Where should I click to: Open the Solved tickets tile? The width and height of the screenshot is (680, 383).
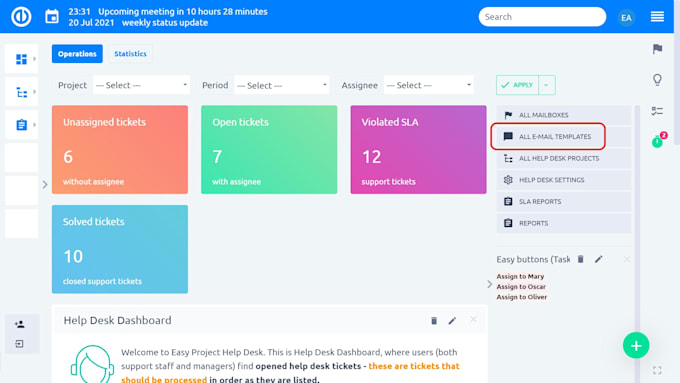120,249
